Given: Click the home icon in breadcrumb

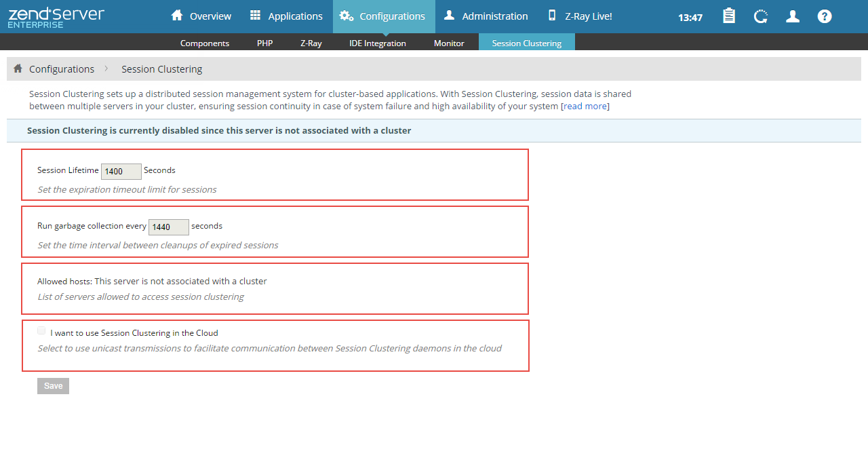Looking at the screenshot, I should point(18,69).
